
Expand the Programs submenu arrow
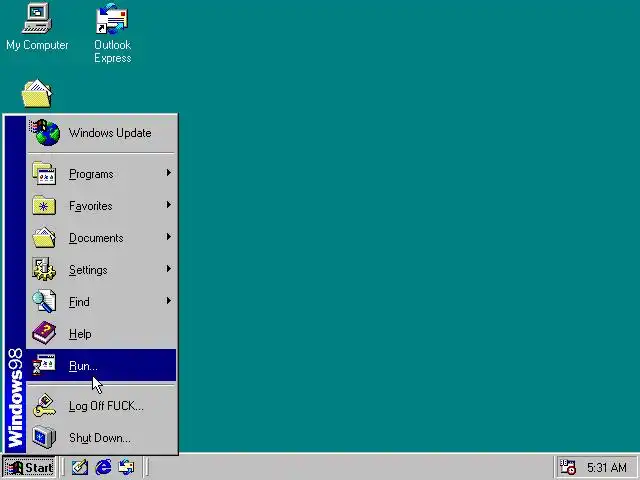click(169, 173)
